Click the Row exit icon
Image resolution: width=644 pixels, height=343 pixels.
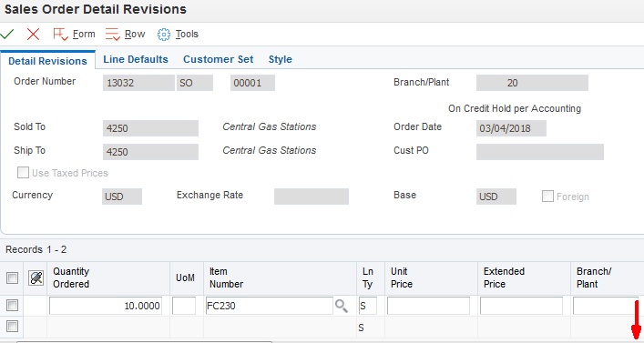[x=112, y=35]
